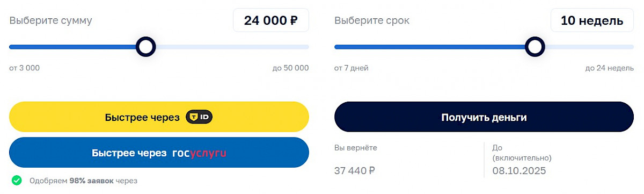Click the green approval checkmark icon
Image resolution: width=644 pixels, height=194 pixels.
pyautogui.click(x=17, y=181)
